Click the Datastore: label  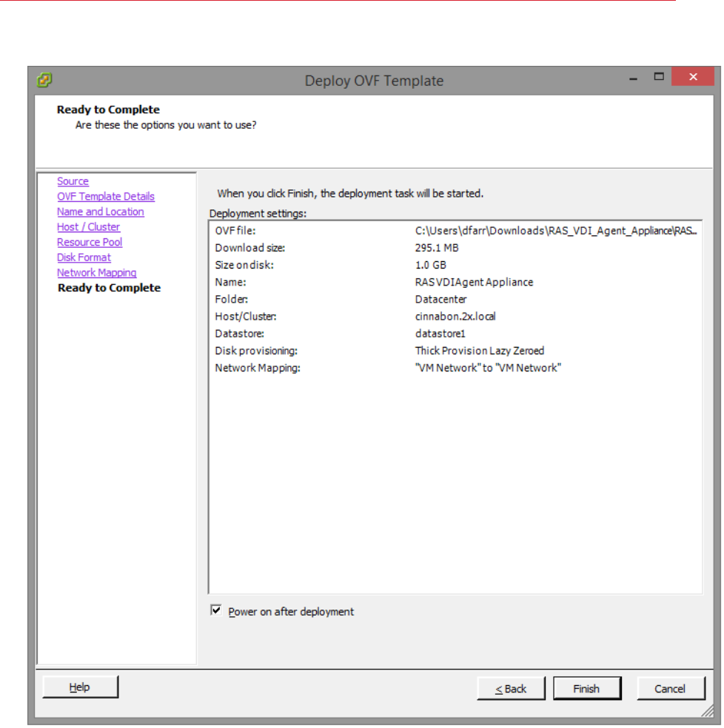tap(239, 334)
